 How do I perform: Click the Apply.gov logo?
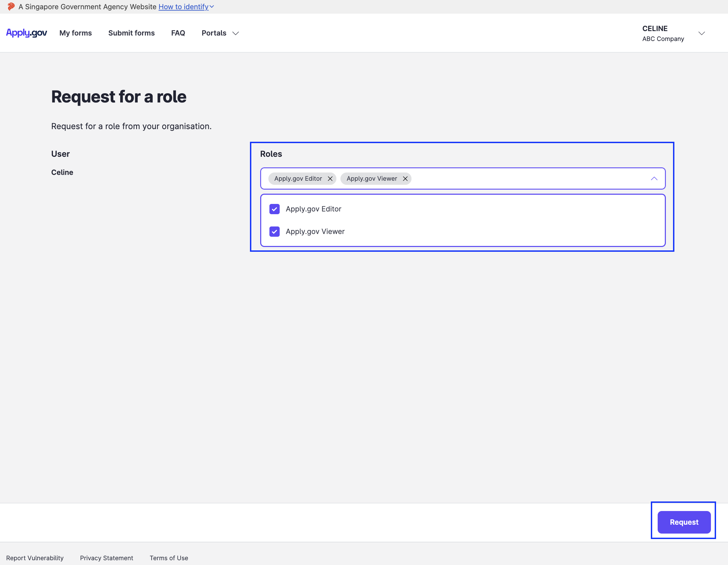tap(27, 33)
